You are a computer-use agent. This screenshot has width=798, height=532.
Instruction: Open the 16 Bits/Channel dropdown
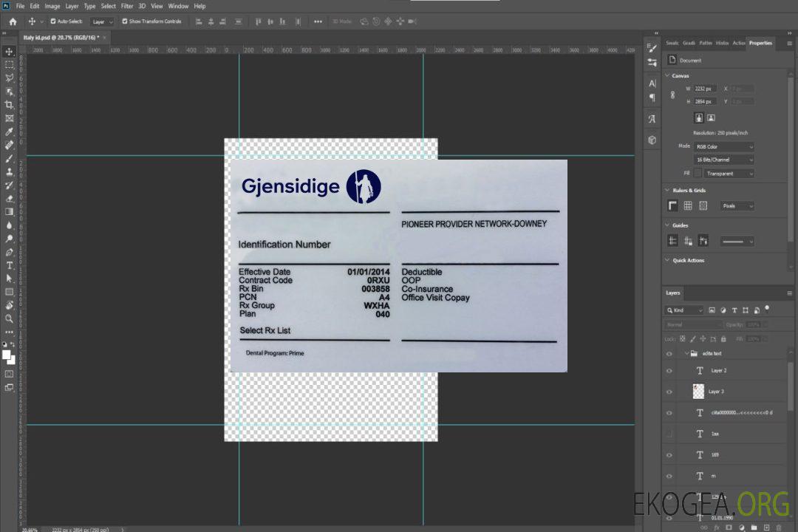[724, 160]
